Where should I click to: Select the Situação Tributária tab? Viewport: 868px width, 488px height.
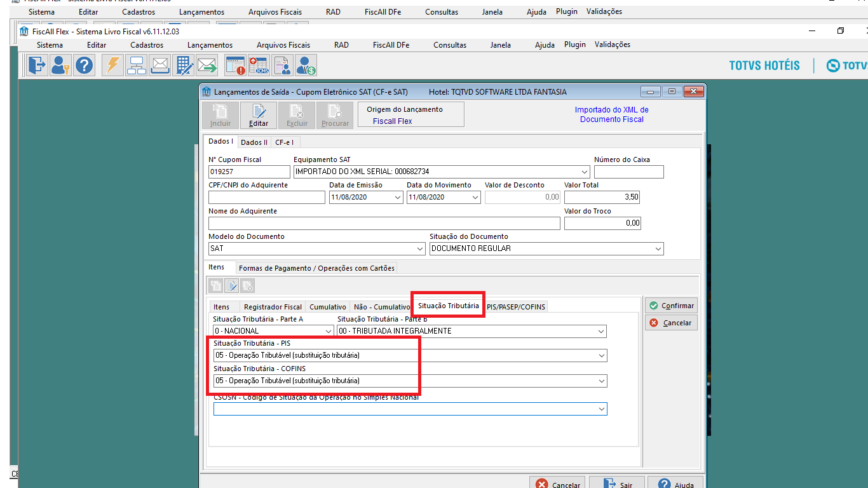tap(449, 306)
